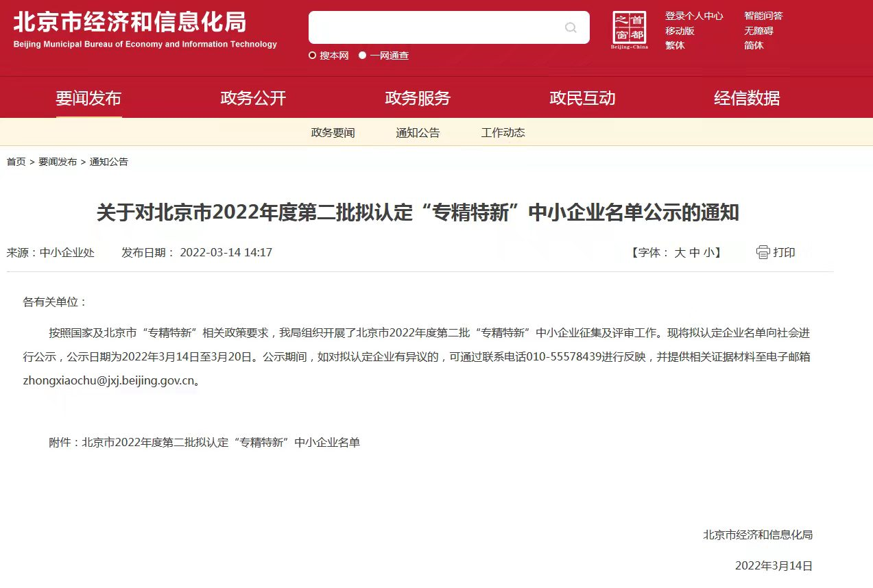The height and width of the screenshot is (588, 873).
Task: Switch to the 工作动态 sub-tab
Action: tap(502, 132)
